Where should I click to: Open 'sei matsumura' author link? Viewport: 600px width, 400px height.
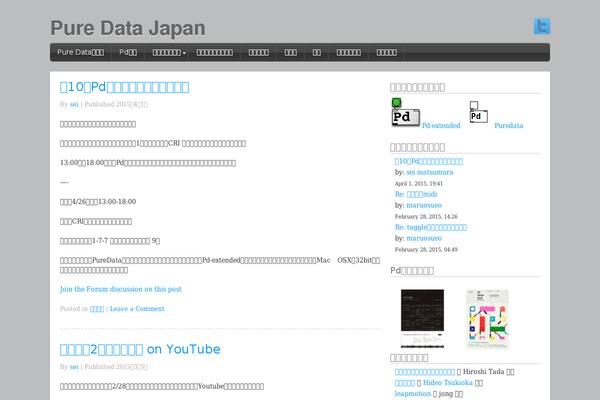[x=430, y=172]
